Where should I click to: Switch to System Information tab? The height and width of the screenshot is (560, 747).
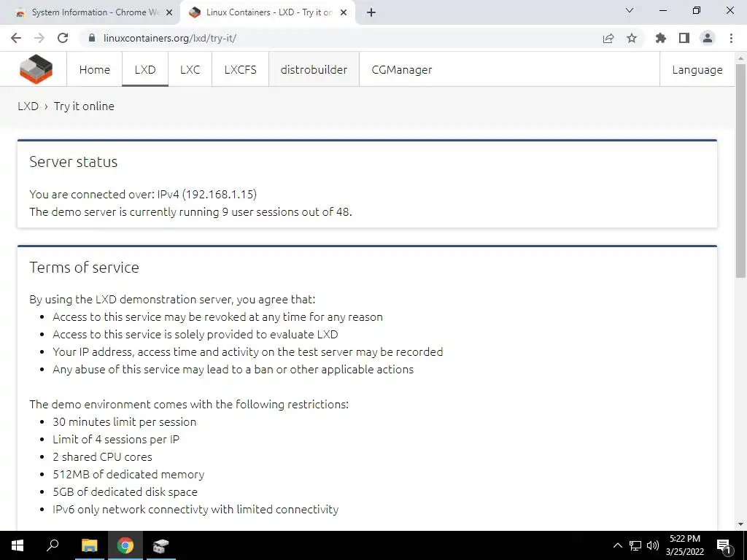[90, 12]
